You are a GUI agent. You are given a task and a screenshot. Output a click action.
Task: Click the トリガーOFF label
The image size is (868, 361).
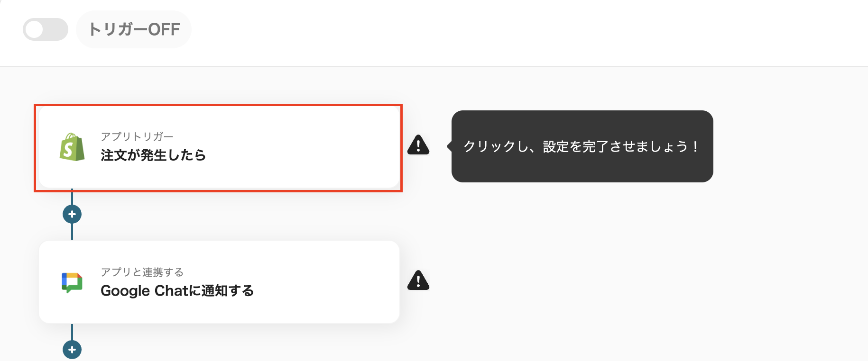pyautogui.click(x=134, y=29)
